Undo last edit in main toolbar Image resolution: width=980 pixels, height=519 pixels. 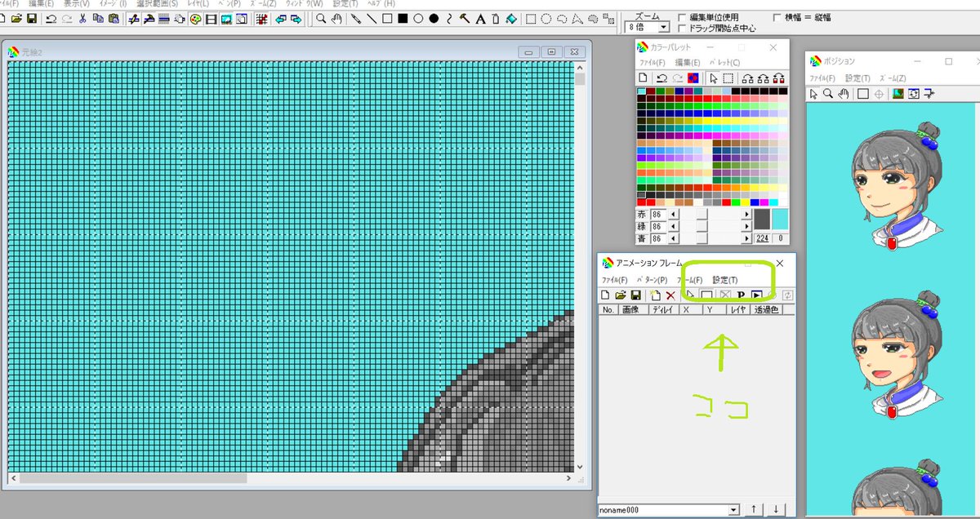click(51, 18)
